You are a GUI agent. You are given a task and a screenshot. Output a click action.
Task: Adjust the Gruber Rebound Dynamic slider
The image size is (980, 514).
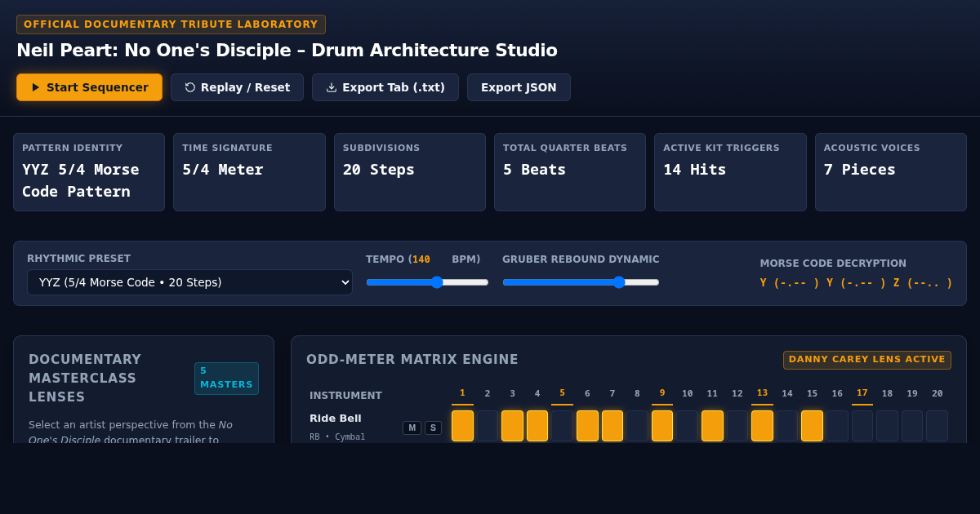click(x=581, y=282)
